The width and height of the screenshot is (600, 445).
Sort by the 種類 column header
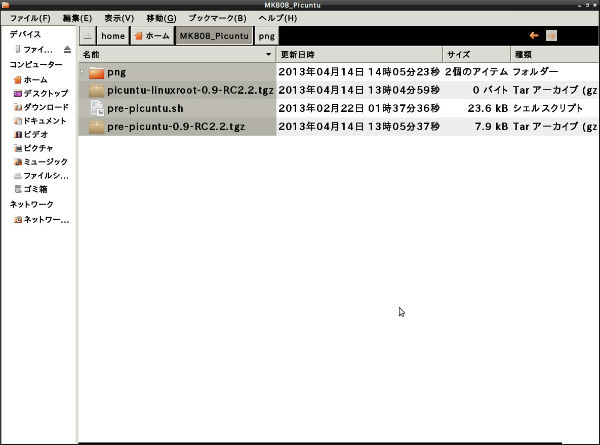coord(554,54)
